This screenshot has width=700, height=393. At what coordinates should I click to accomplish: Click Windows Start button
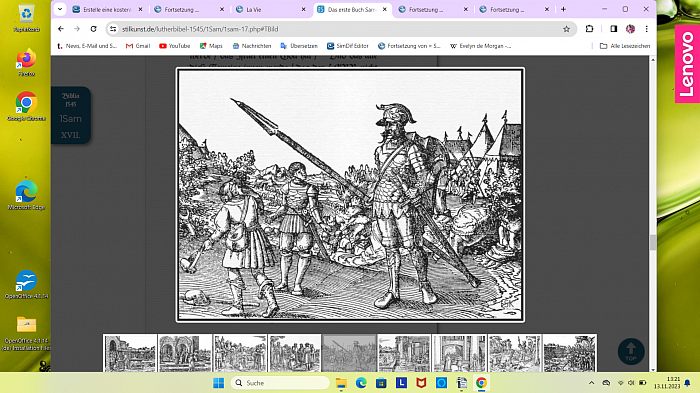tap(219, 383)
